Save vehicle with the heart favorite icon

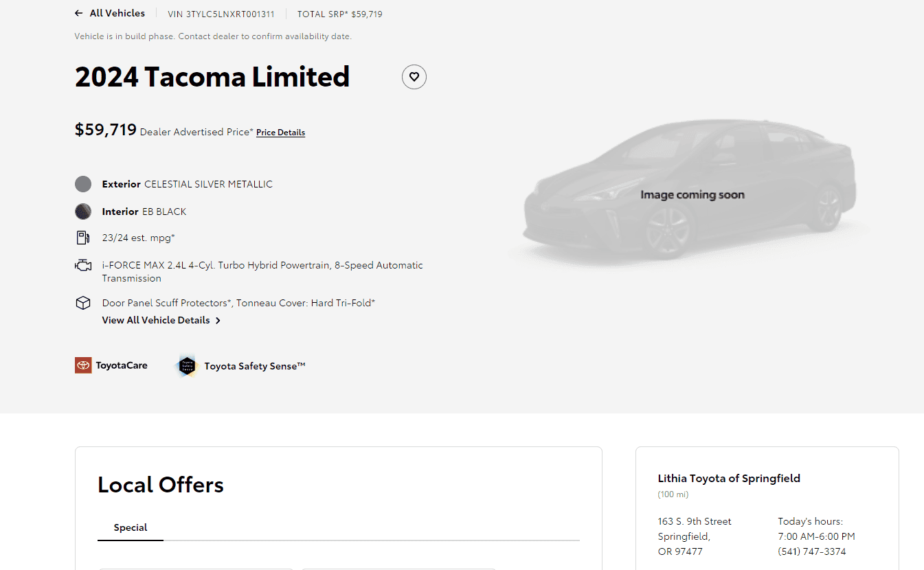point(414,77)
